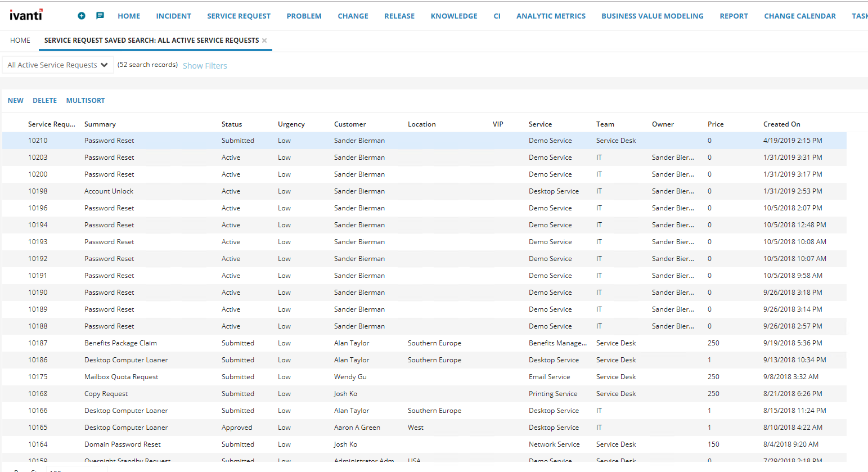Click the MULTISORT button

[86, 101]
